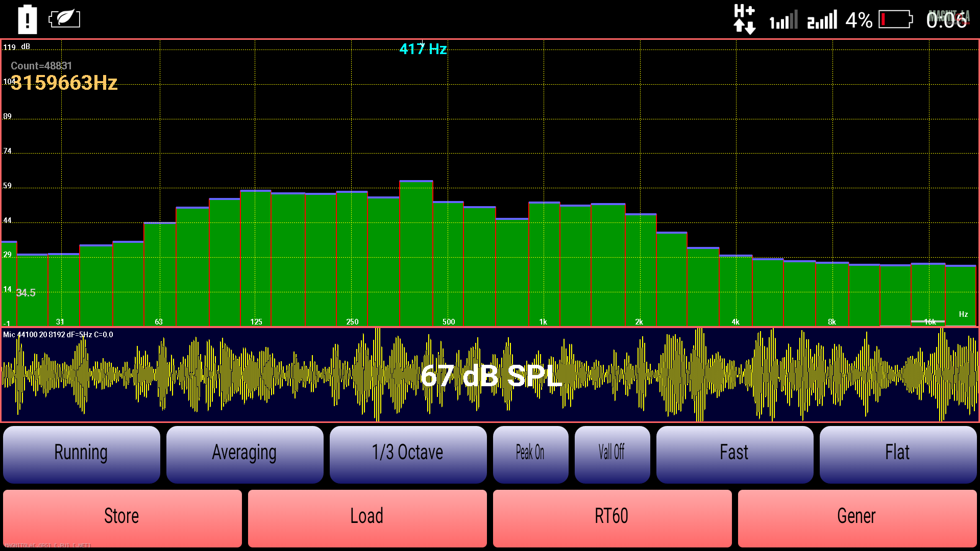
Task: Tap the 1k frequency bar in spectrum
Action: click(544, 264)
